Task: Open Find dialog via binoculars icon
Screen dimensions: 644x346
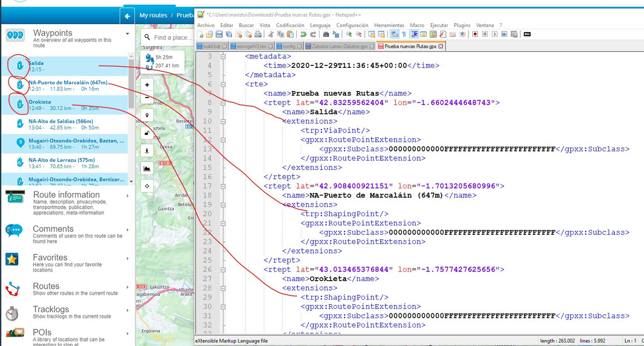Action: [326, 34]
